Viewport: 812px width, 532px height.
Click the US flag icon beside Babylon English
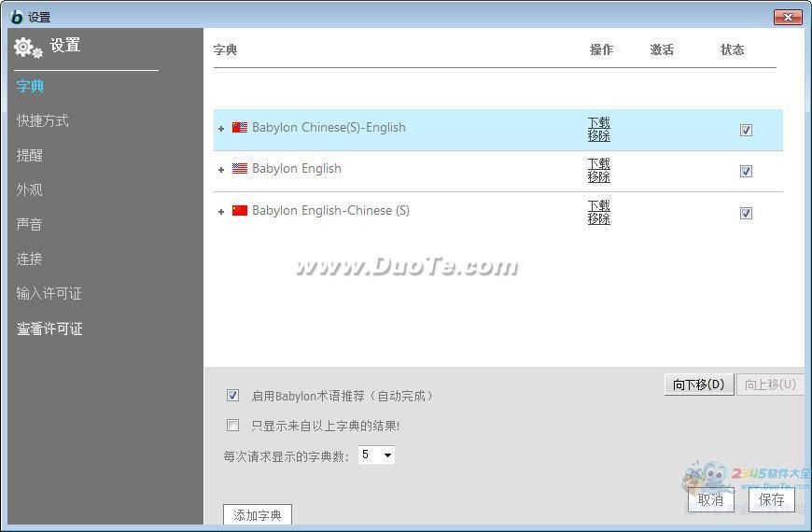pos(240,169)
